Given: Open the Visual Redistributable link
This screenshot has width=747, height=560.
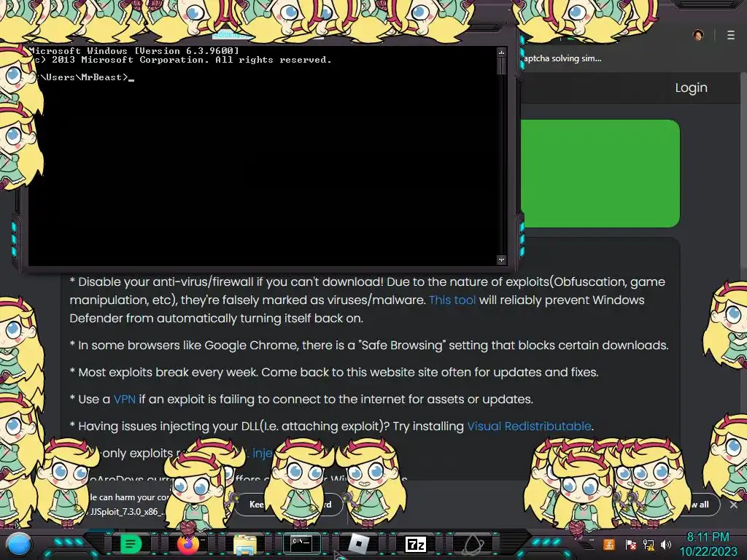Looking at the screenshot, I should (529, 426).
